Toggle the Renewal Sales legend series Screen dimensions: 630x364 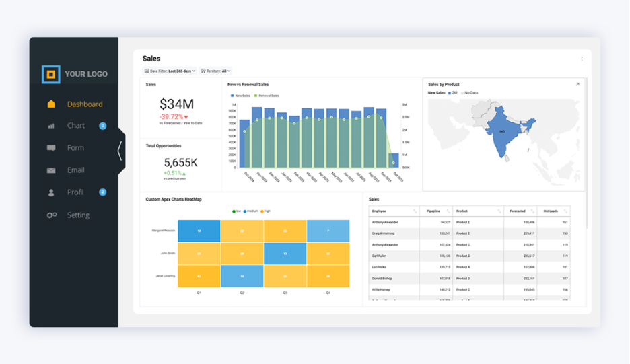click(x=267, y=96)
